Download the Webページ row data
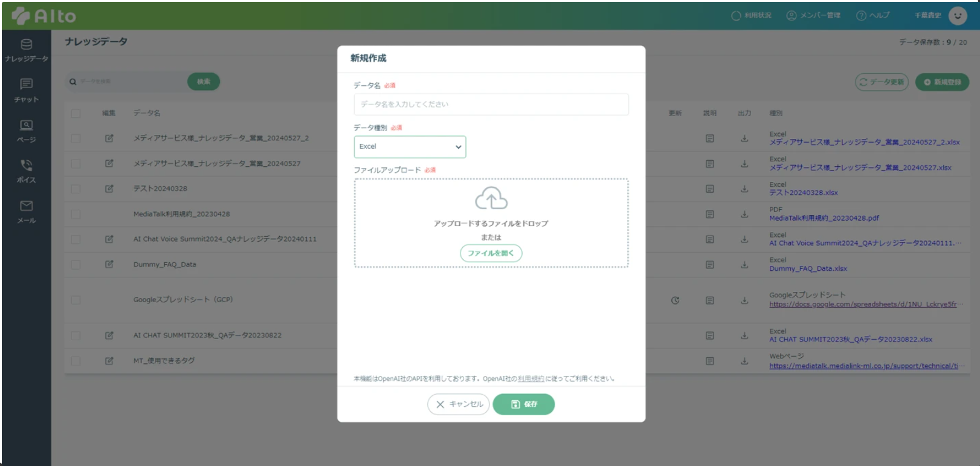The height and width of the screenshot is (466, 980). pyautogui.click(x=744, y=361)
